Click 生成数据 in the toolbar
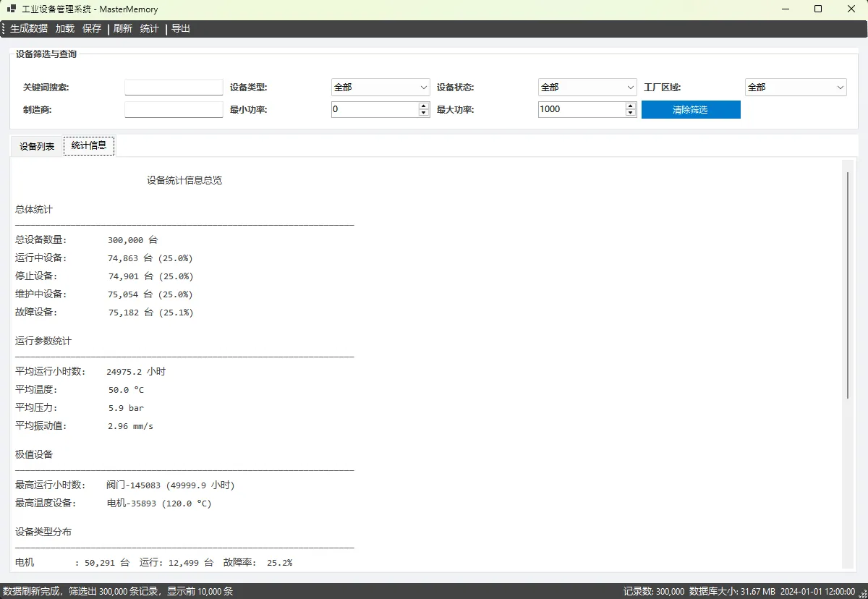 29,29
